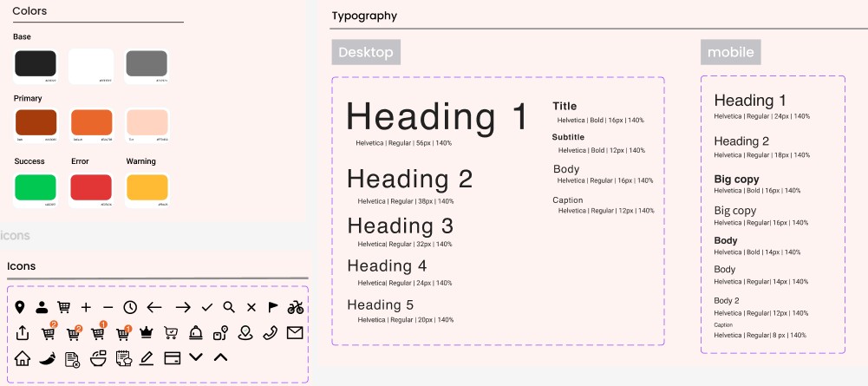Pick the green Success color swatch
The width and height of the screenshot is (868, 386).
click(36, 186)
